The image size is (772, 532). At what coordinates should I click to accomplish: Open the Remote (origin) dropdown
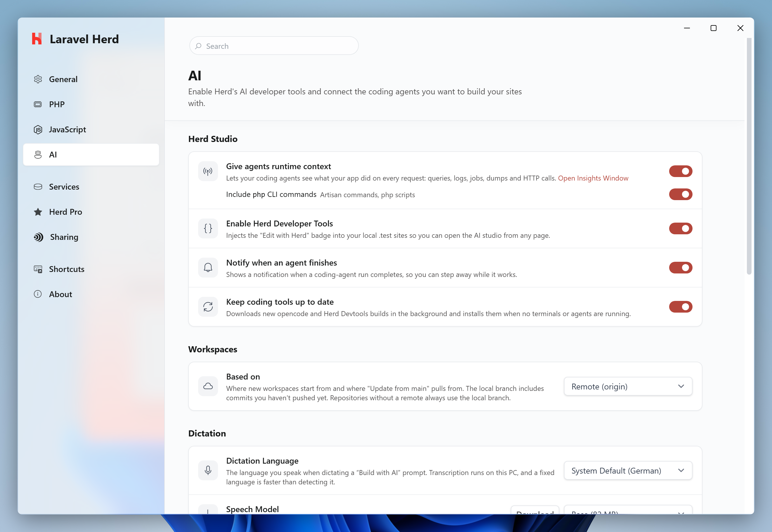click(628, 386)
